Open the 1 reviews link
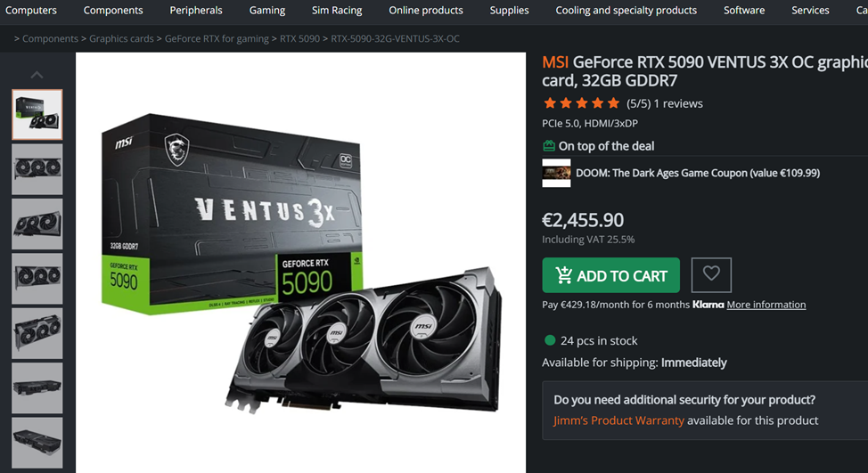 [x=678, y=103]
